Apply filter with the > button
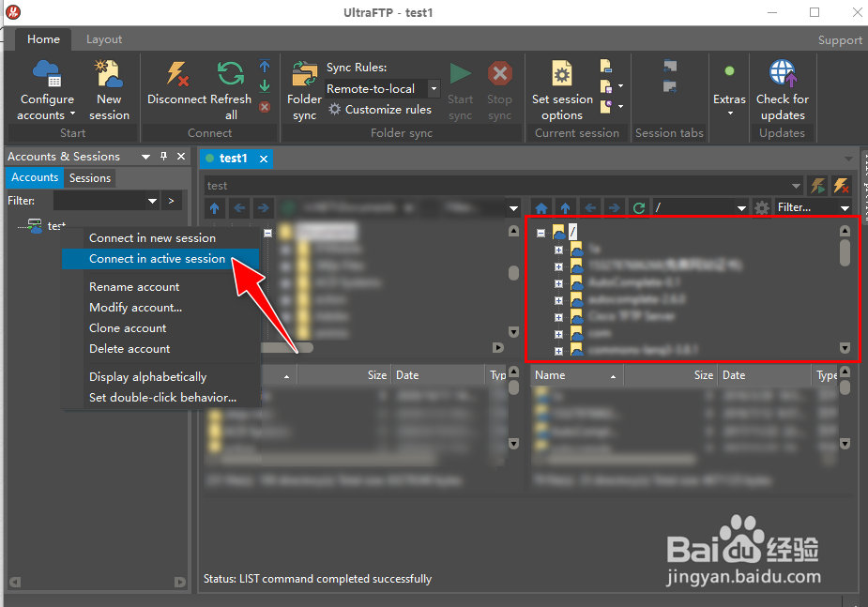Screen dimensions: 868x607 tap(171, 201)
